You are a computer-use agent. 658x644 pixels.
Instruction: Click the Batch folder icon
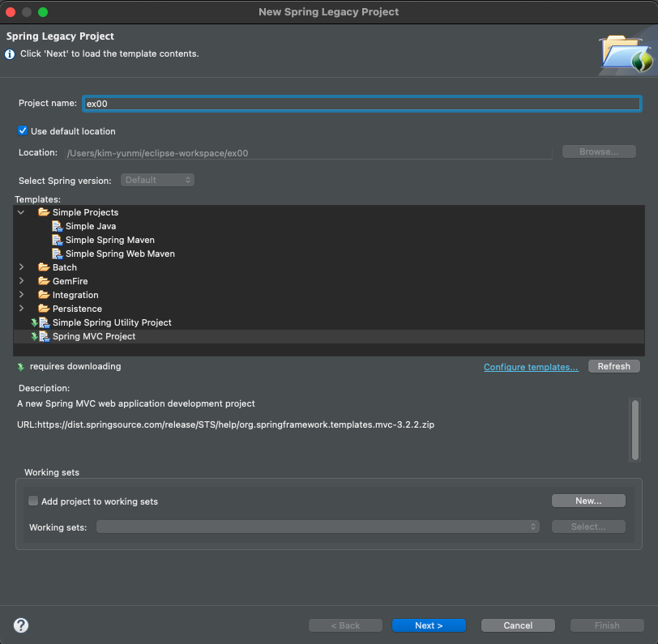coord(44,267)
